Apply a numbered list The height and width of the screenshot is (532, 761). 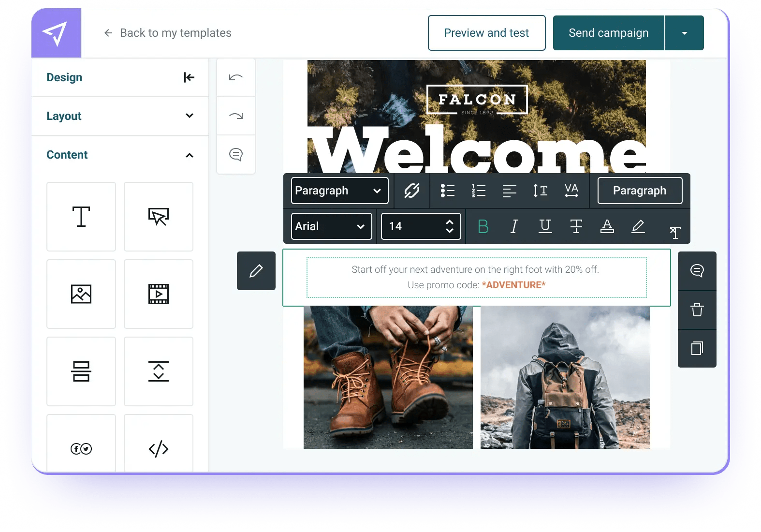(x=479, y=191)
